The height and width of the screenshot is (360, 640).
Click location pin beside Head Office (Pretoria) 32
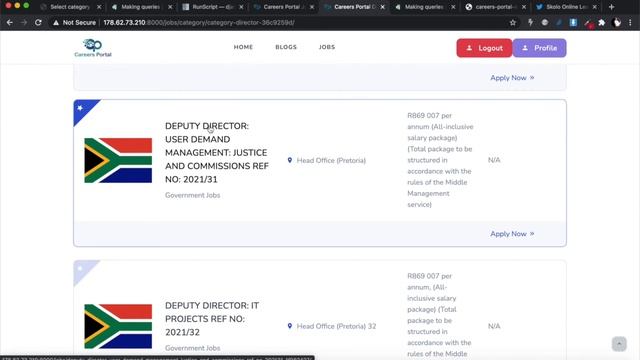(x=290, y=326)
